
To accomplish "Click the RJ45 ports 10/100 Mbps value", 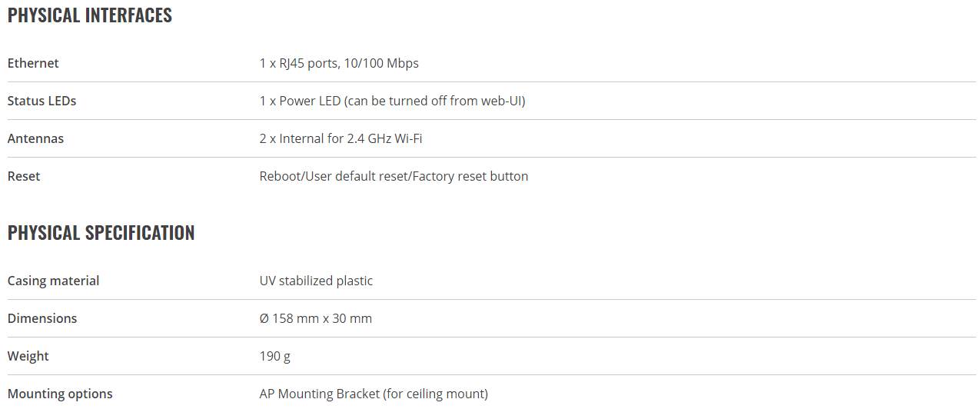I will click(339, 63).
